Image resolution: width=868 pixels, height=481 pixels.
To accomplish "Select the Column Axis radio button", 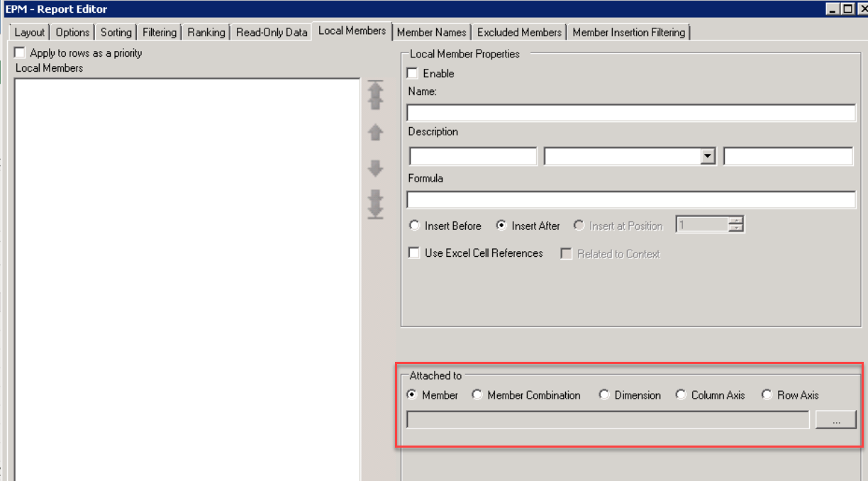I will click(x=681, y=394).
